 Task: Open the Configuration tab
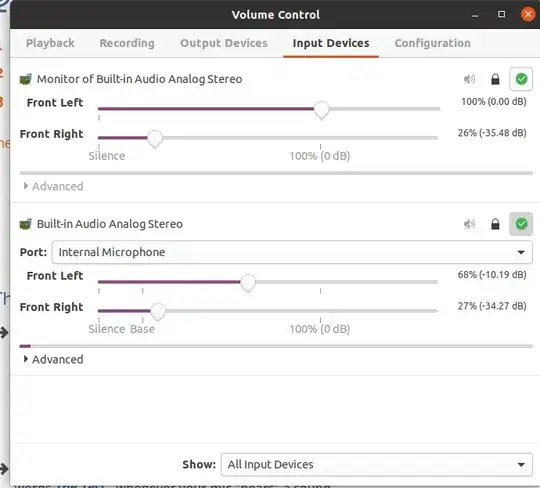pos(433,43)
